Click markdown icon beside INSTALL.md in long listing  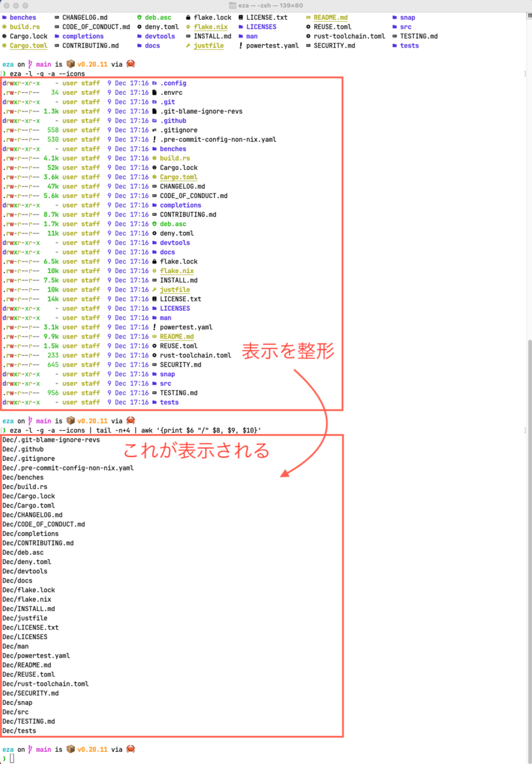coord(155,280)
